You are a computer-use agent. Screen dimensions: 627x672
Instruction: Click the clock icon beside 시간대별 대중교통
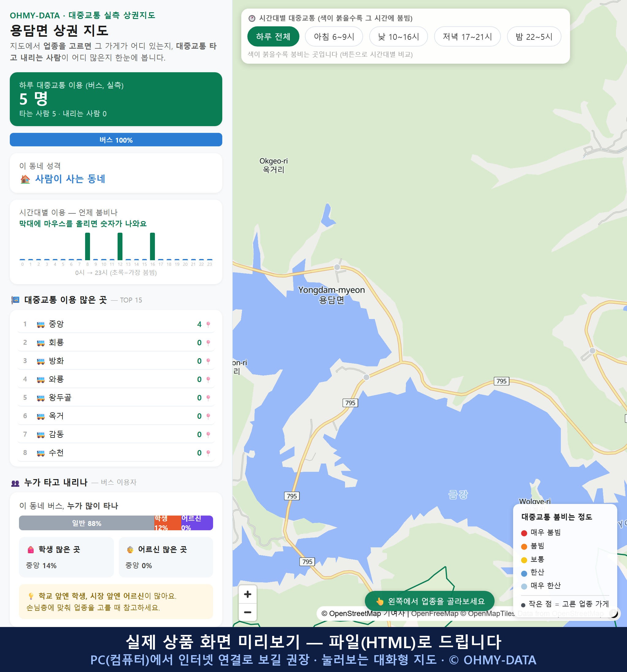[252, 18]
